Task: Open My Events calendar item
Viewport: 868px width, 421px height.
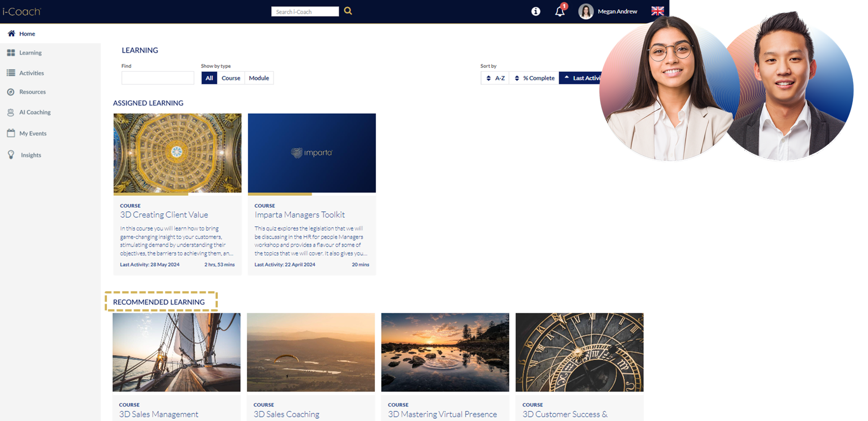Action: pos(32,133)
